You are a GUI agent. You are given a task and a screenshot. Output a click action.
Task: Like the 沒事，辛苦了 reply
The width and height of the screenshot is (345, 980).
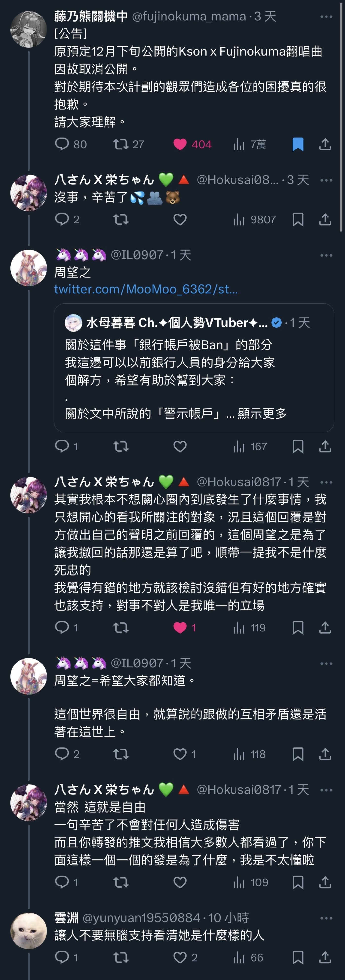(x=180, y=219)
